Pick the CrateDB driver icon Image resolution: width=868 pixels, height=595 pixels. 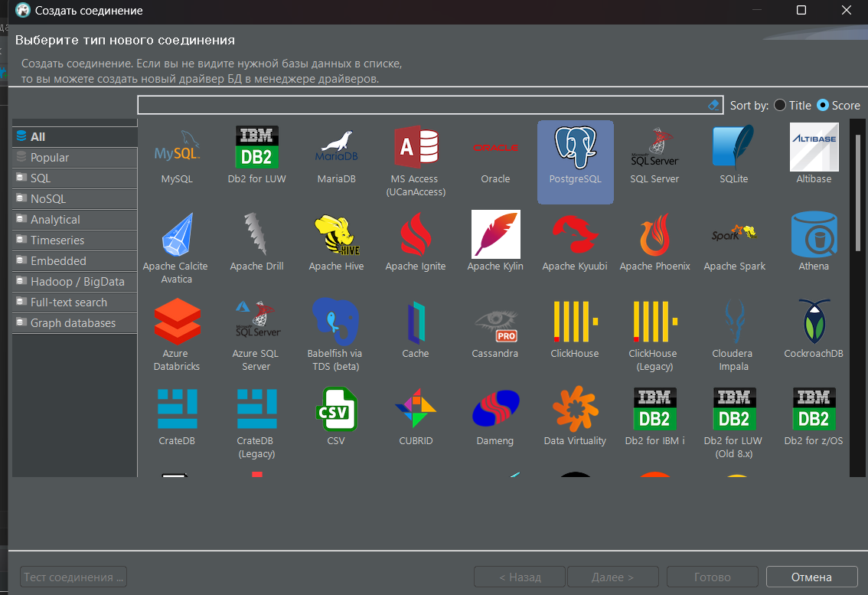tap(177, 409)
